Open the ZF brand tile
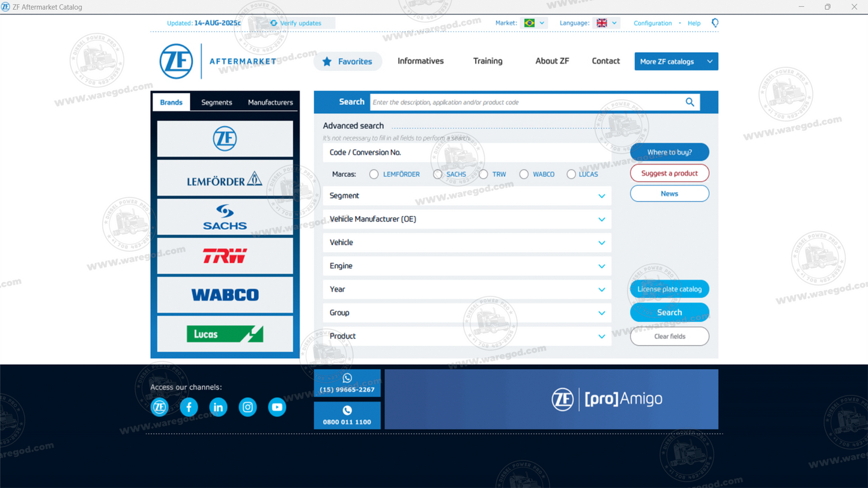The width and height of the screenshot is (868, 488). 225,139
